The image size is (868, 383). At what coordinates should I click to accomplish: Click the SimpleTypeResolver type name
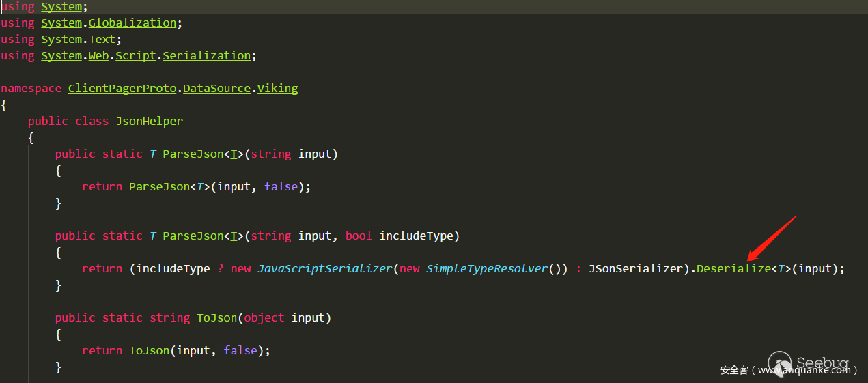[x=487, y=268]
